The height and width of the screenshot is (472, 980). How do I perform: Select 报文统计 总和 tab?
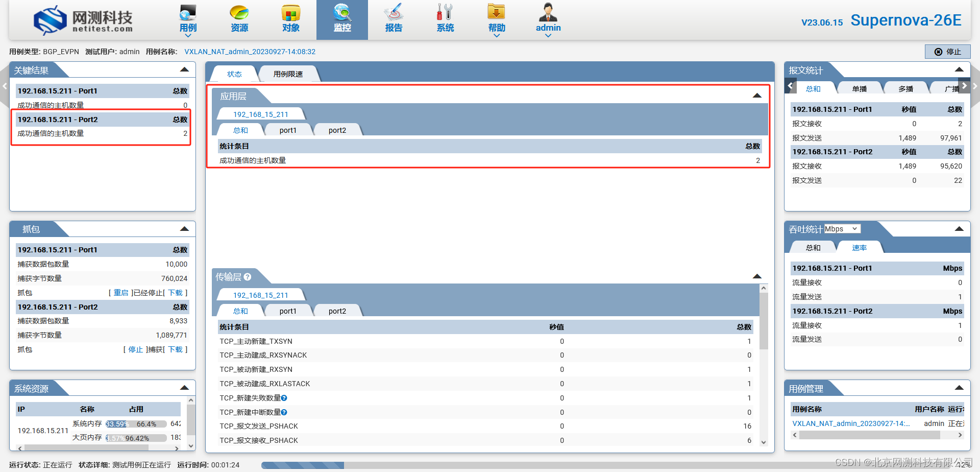[x=813, y=89]
